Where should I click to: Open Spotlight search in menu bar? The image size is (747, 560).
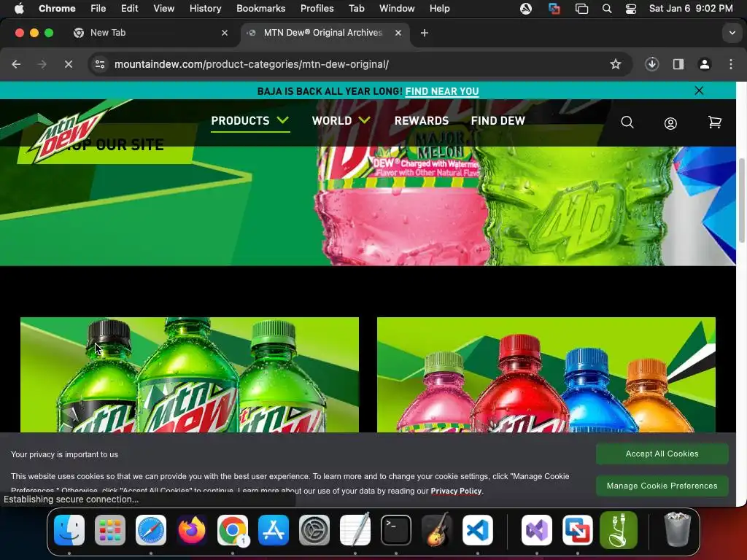(x=606, y=9)
